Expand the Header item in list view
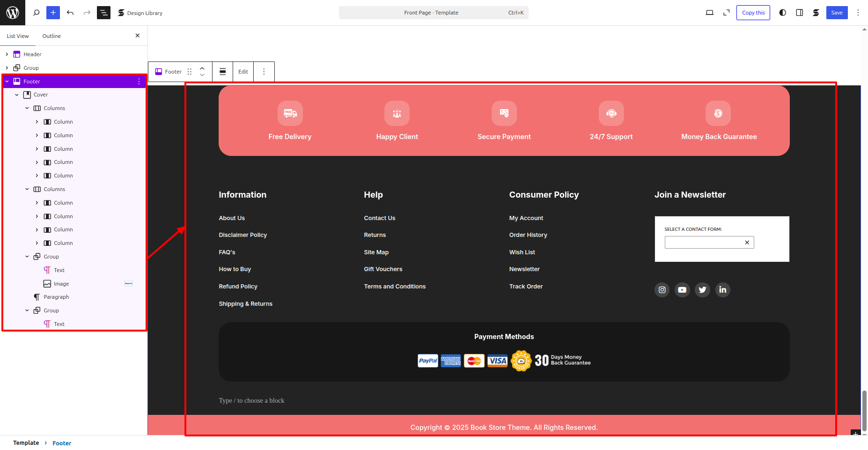This screenshot has width=868, height=450. point(7,54)
